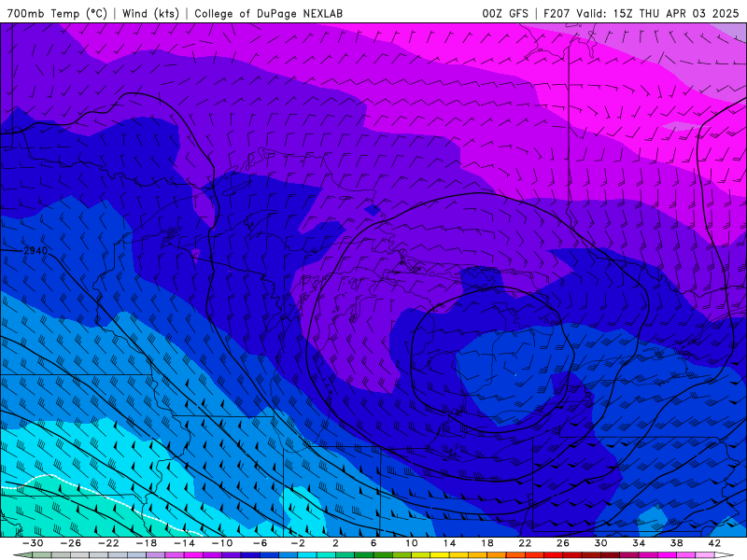Click the "College of DuPage NEXLAB" credit text
The image size is (747, 560).
[x=268, y=13]
